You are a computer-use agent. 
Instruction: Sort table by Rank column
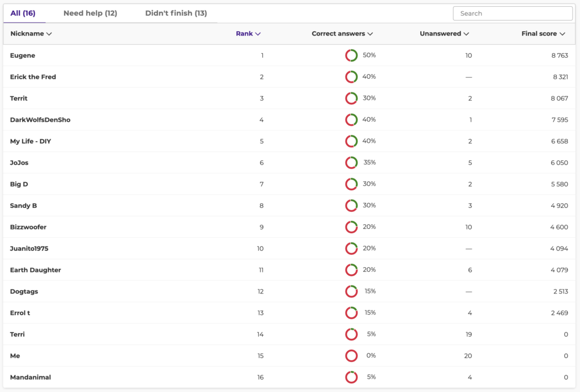pos(248,34)
